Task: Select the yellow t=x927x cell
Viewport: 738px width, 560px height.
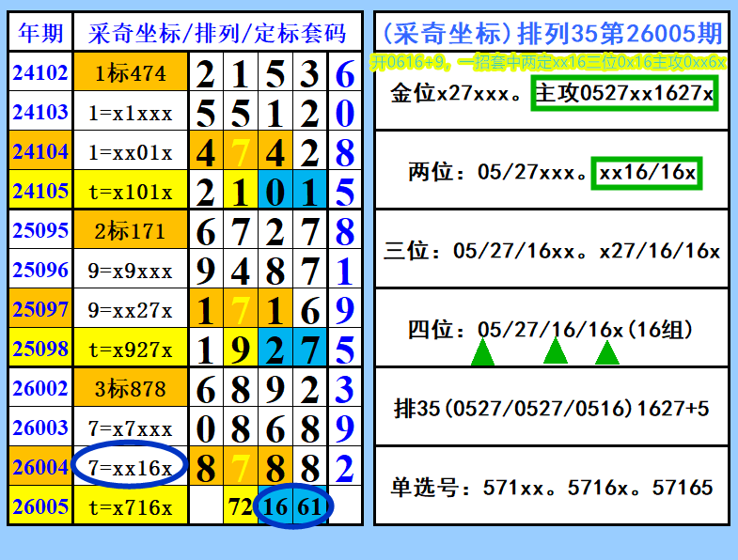Action: point(131,349)
